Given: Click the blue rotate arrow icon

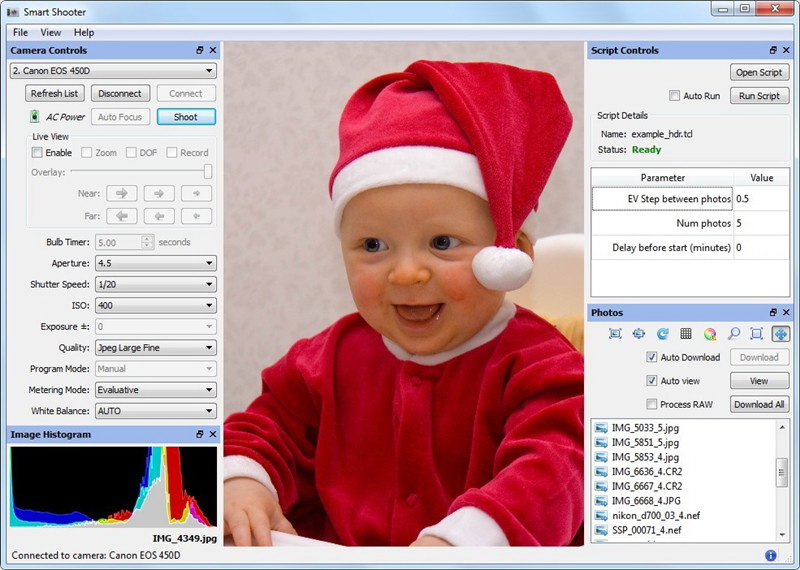Looking at the screenshot, I should tap(662, 334).
